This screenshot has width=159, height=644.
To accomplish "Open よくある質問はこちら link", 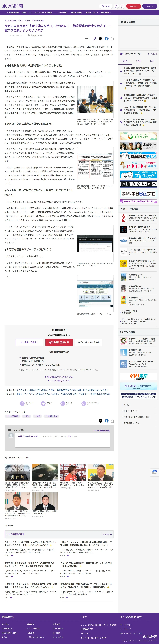I will coord(59,380).
